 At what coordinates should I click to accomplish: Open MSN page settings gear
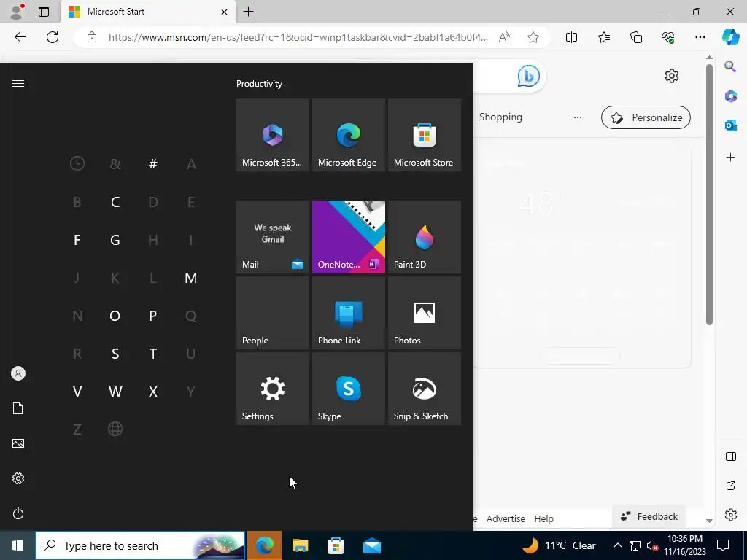pos(672,76)
